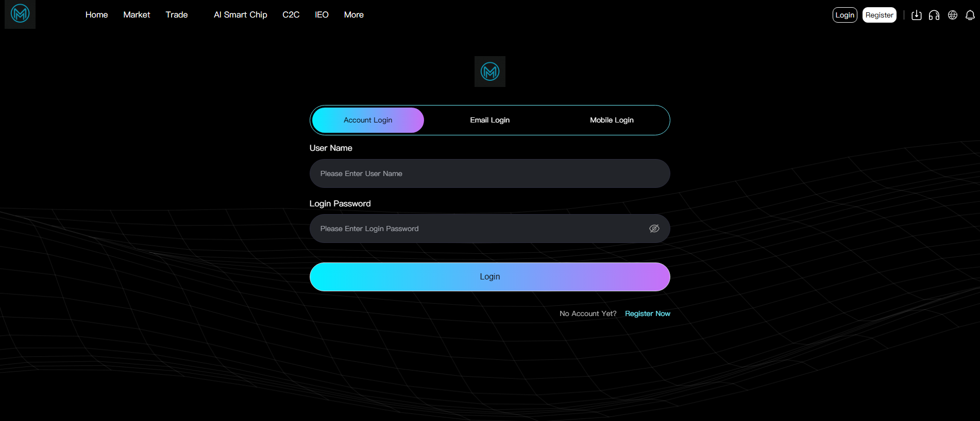Click the Register button in the header

tap(880, 15)
